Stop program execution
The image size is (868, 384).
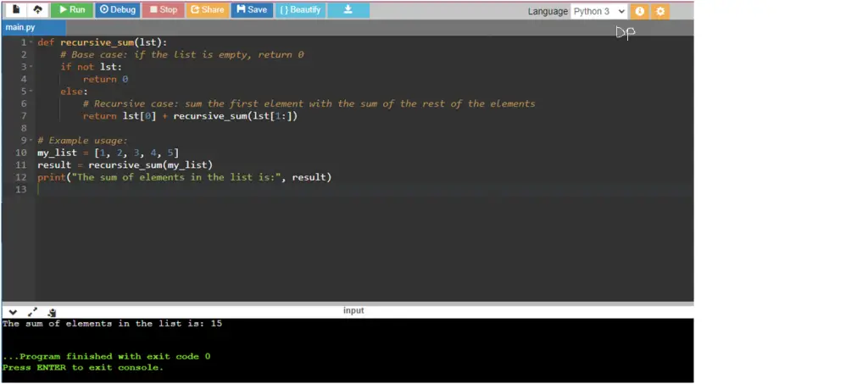pyautogui.click(x=164, y=10)
